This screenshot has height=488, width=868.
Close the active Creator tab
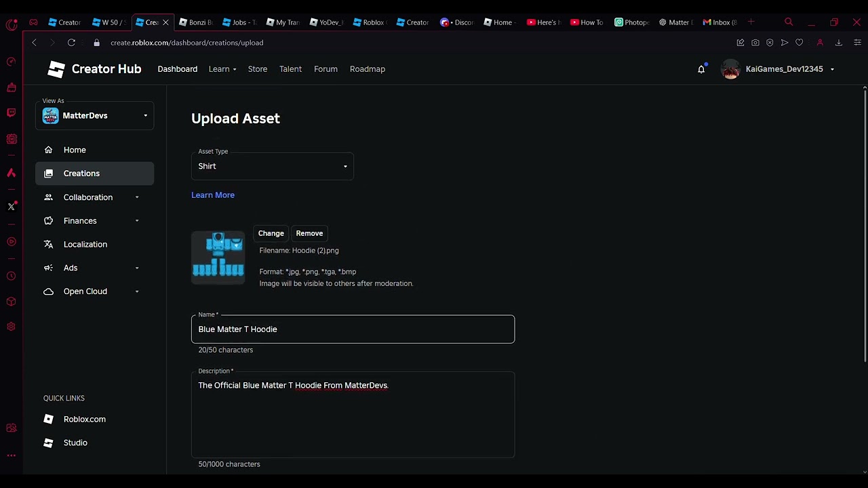coord(165,22)
